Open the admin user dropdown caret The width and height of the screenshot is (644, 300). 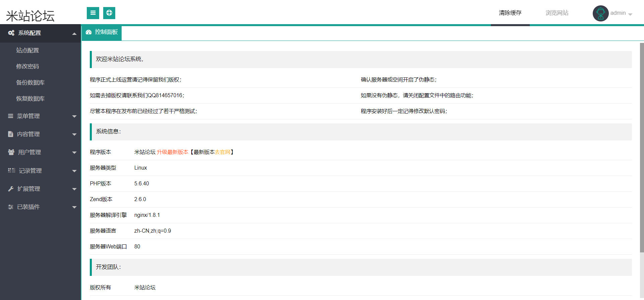point(630,14)
